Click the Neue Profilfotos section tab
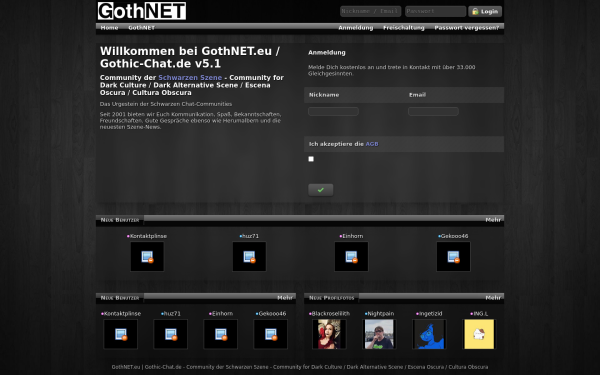Screen dimensions: 600x375 click(x=332, y=298)
